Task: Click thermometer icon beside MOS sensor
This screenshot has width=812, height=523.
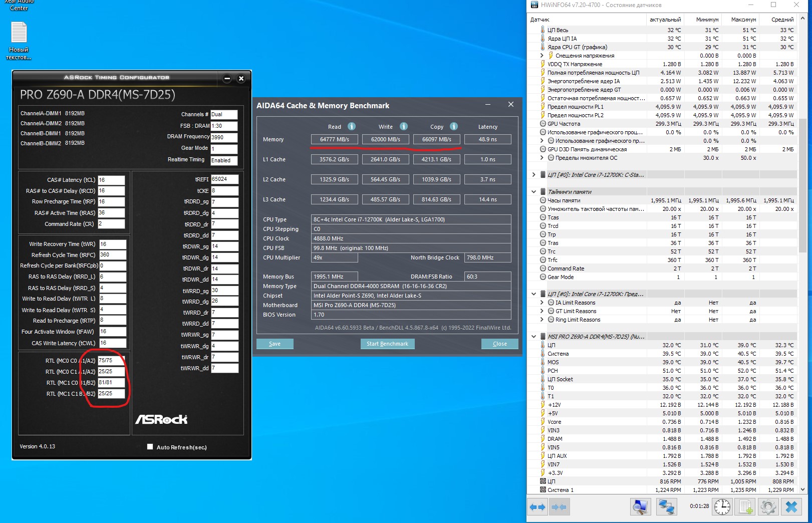Action: tap(543, 362)
